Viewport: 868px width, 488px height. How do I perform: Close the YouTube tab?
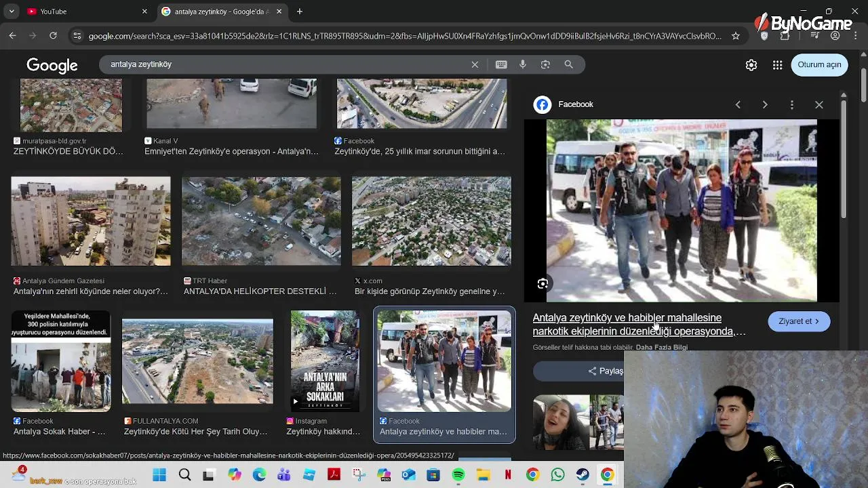coord(144,12)
